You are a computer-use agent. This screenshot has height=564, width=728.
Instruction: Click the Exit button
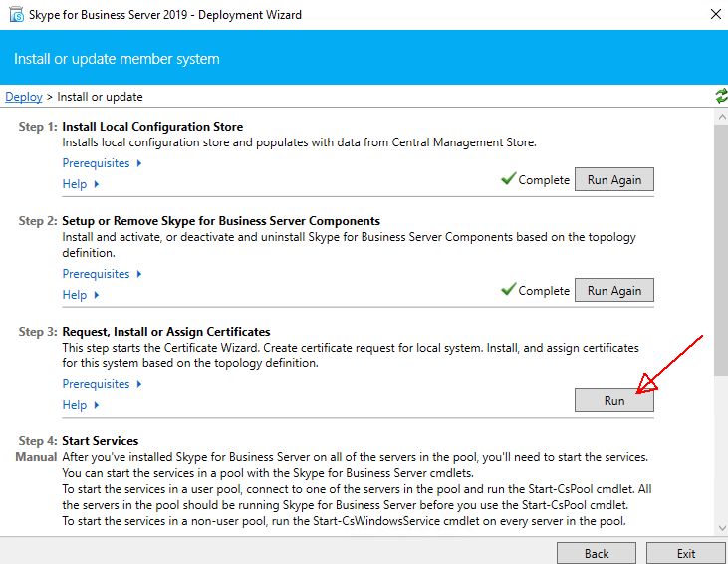click(686, 553)
